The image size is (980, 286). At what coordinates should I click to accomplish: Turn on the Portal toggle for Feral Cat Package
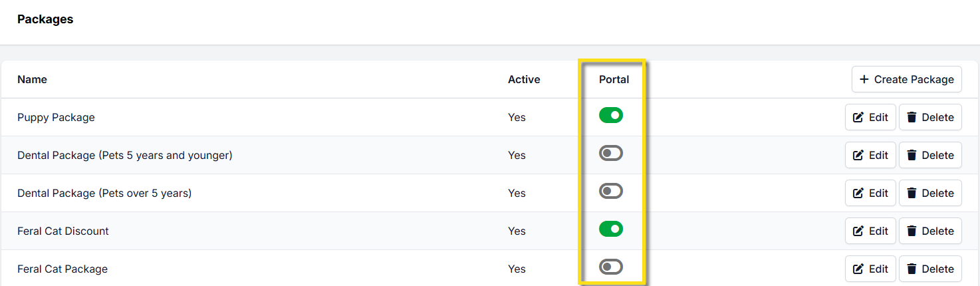point(611,267)
